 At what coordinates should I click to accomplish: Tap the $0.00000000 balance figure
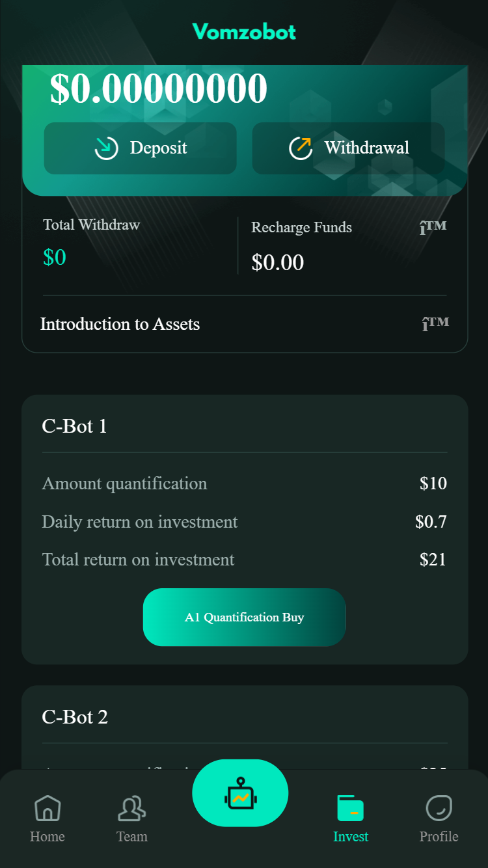[159, 88]
